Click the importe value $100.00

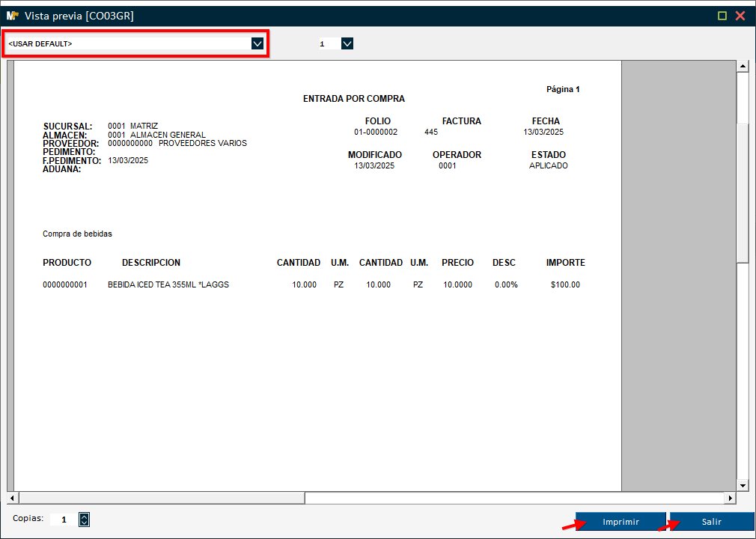click(x=565, y=285)
